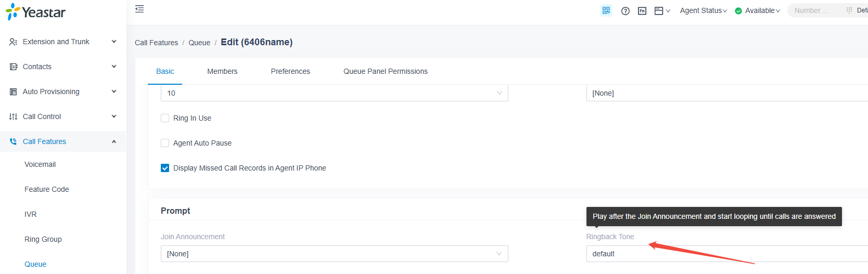
Task: Focus the Number input field
Action: (814, 10)
